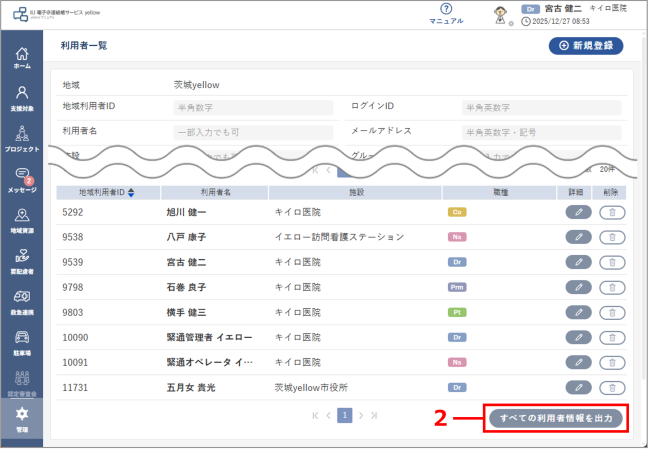Open メッセージ (Messages) in the sidebar
The image size is (648, 449).
point(22,180)
